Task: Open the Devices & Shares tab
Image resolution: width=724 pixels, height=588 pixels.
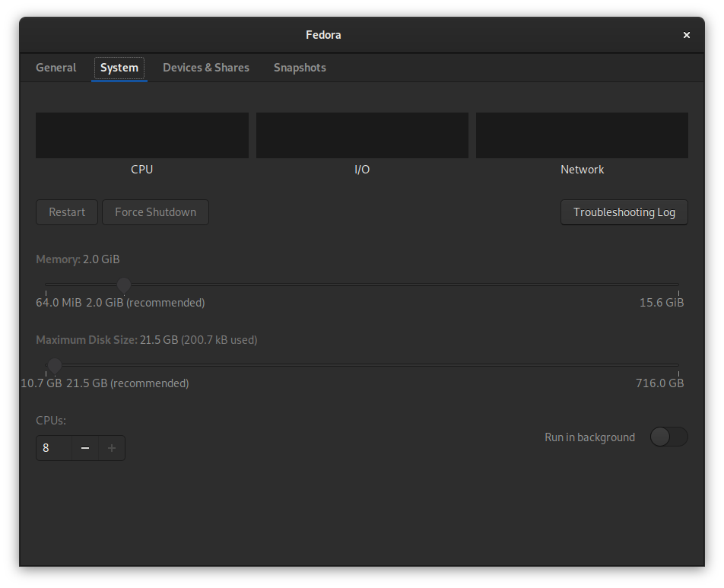Action: tap(206, 68)
